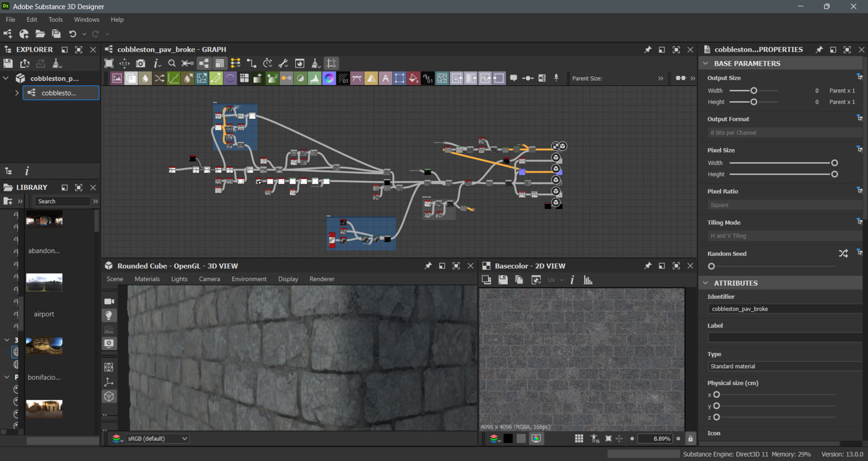Image resolution: width=868 pixels, height=461 pixels.
Task: Pin the 2D View panel
Action: click(x=648, y=266)
